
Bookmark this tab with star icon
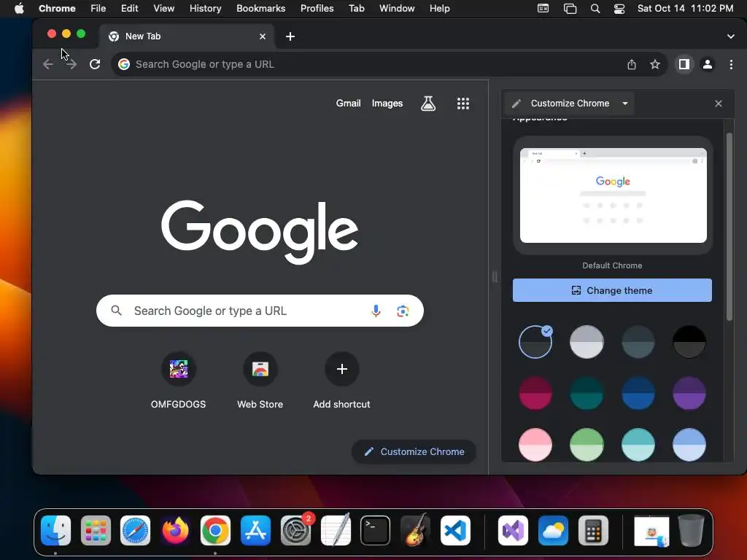click(655, 64)
